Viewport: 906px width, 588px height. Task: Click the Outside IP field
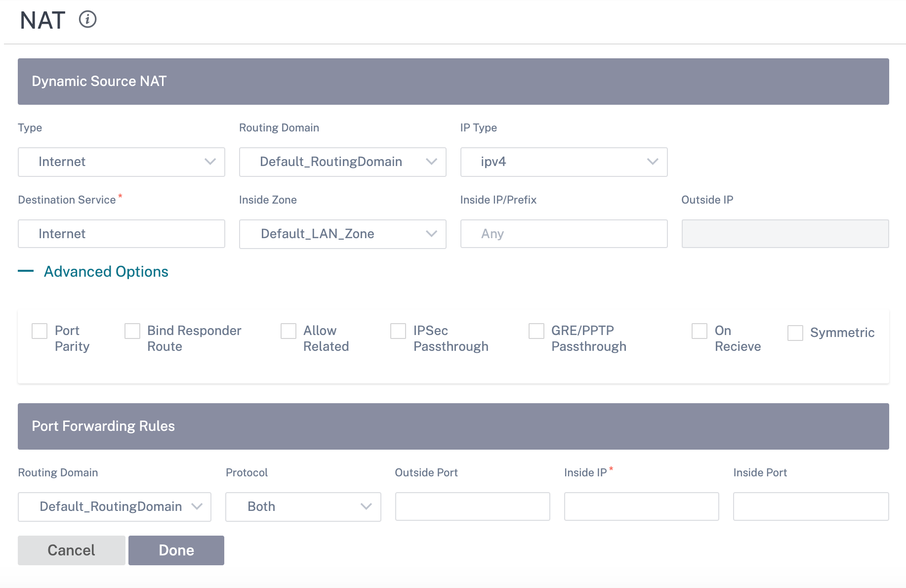[x=785, y=234]
